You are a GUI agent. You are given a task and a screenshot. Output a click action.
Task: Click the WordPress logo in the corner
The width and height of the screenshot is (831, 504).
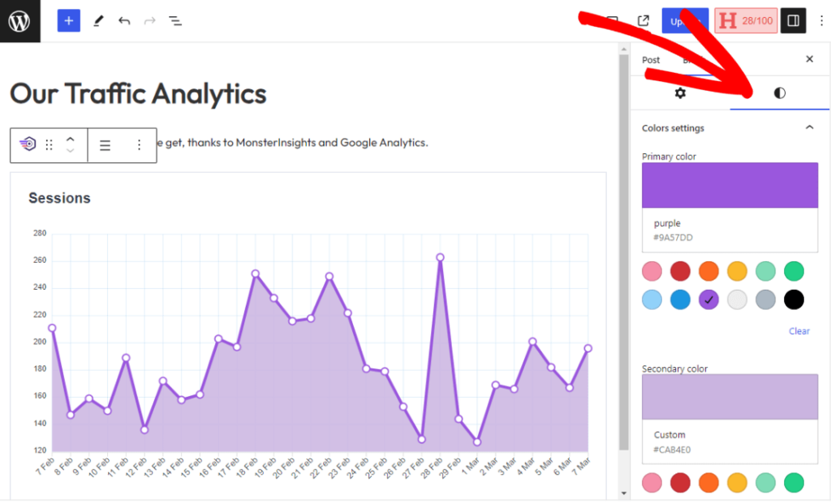[x=18, y=20]
